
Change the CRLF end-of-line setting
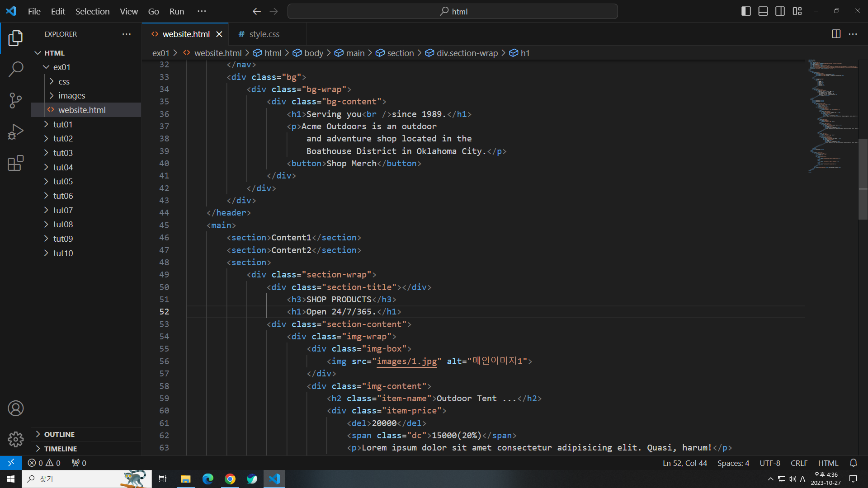[799, 463]
